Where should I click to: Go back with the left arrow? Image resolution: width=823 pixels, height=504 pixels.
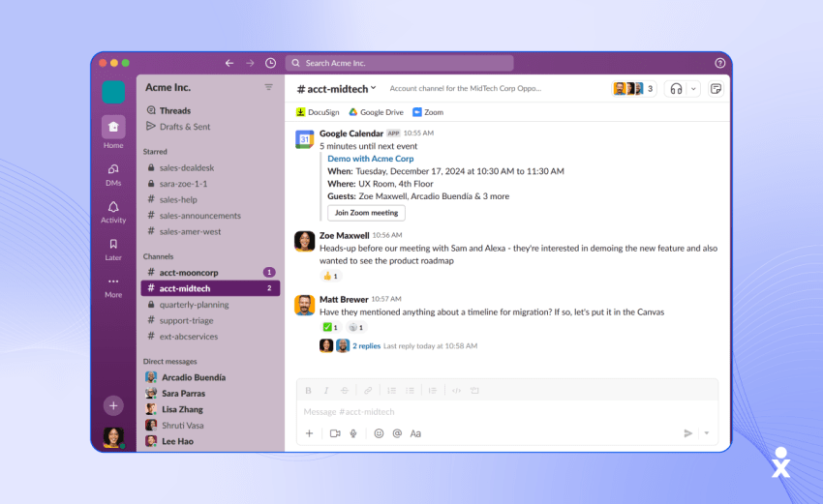pos(229,63)
